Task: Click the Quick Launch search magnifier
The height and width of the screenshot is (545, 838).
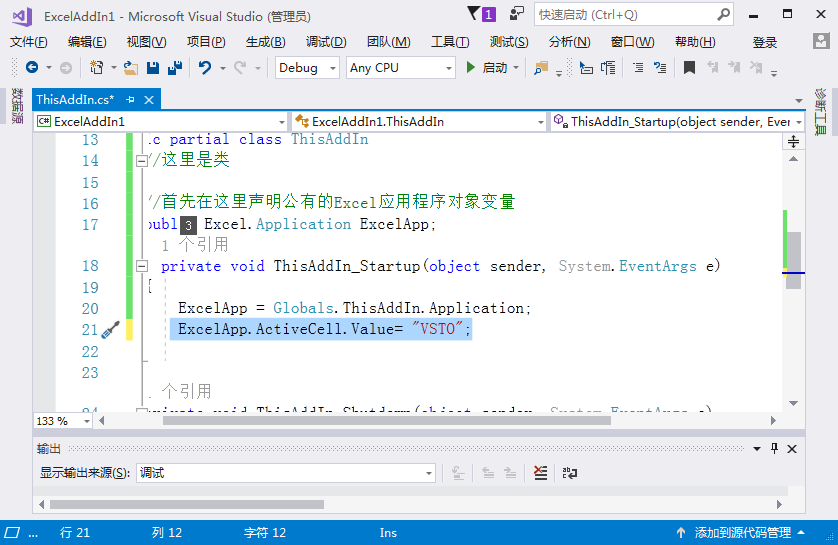Action: (x=723, y=14)
